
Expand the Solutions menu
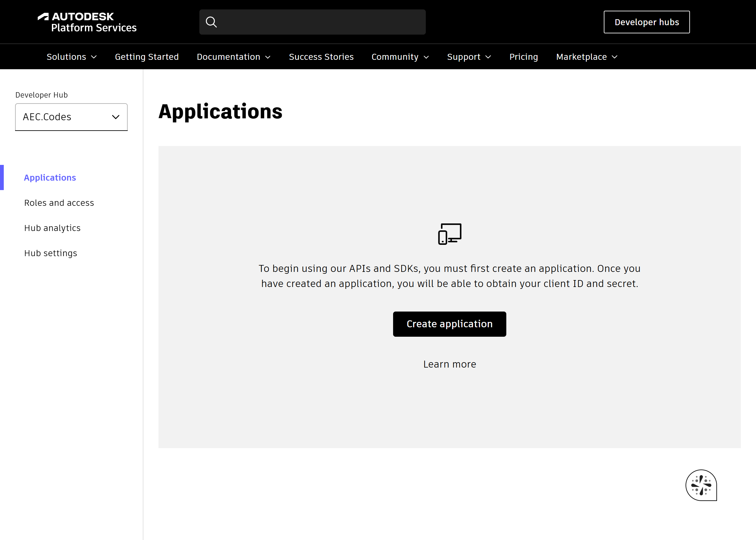pos(71,57)
